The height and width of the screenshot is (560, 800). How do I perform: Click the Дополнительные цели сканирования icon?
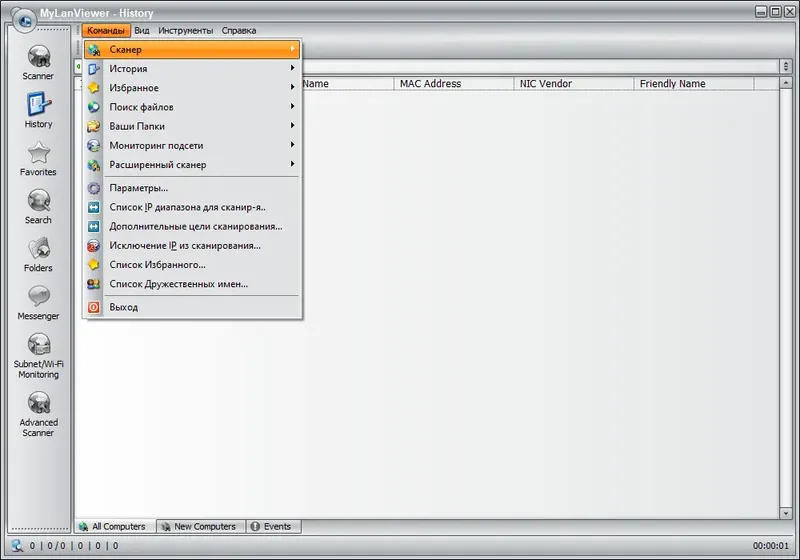(x=94, y=226)
